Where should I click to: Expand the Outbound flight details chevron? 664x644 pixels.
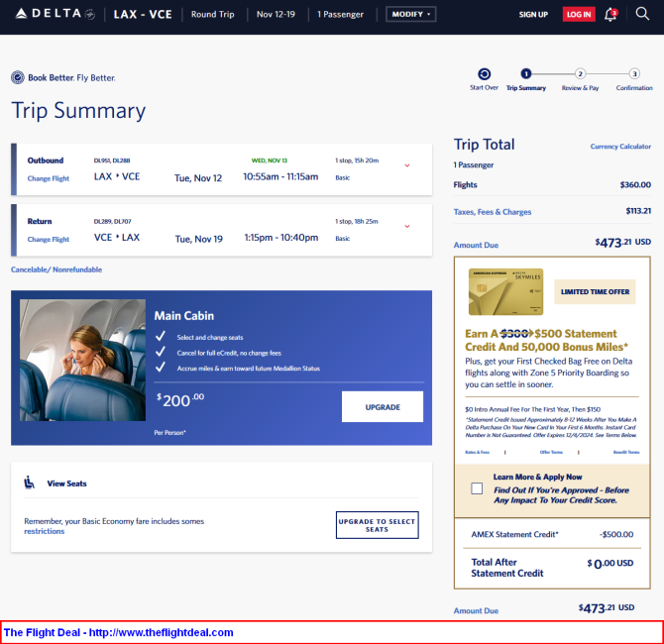click(x=407, y=165)
